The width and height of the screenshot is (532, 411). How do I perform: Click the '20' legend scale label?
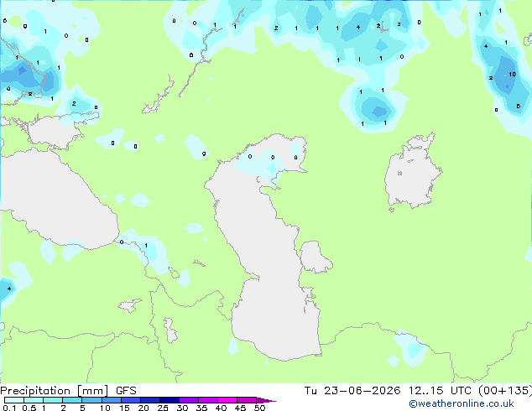click(143, 408)
